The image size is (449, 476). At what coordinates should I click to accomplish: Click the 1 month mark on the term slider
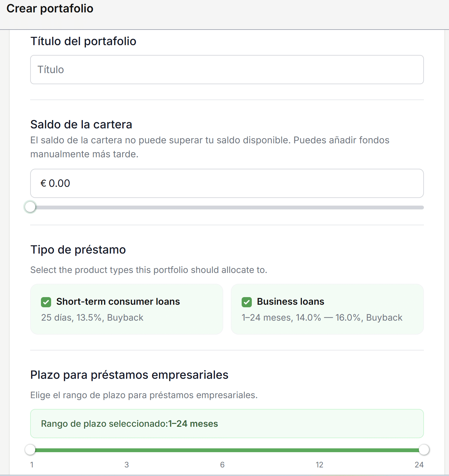tap(32, 465)
